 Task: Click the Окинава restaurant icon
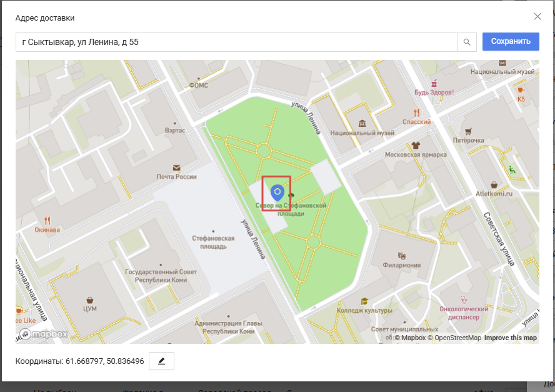[x=47, y=220]
